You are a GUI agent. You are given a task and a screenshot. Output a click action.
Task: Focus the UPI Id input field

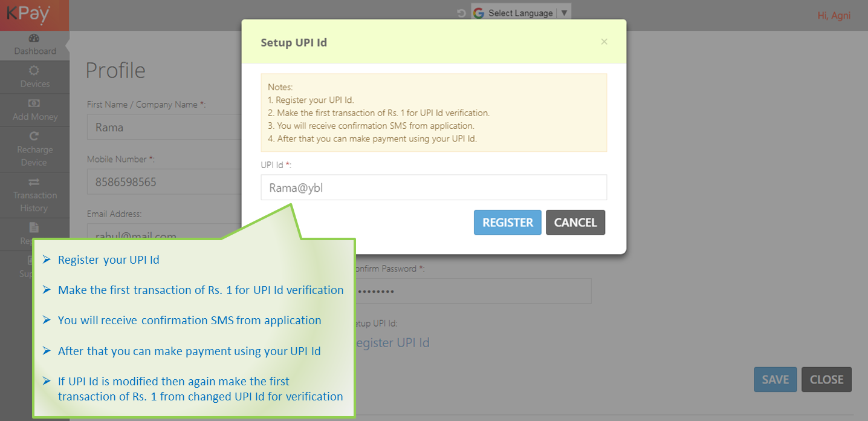pos(433,188)
